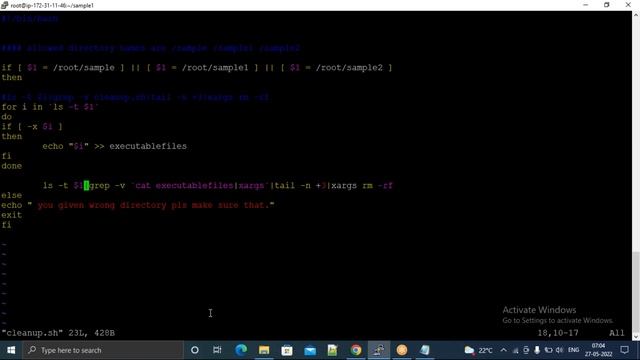Click '/root/sample2' in the if condition
The height and width of the screenshot is (360, 640).
pos(349,68)
